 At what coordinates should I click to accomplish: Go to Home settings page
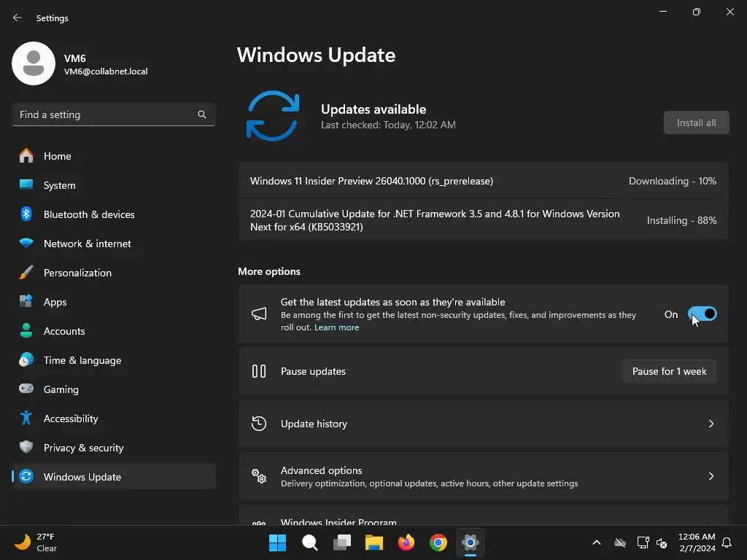(x=114, y=156)
